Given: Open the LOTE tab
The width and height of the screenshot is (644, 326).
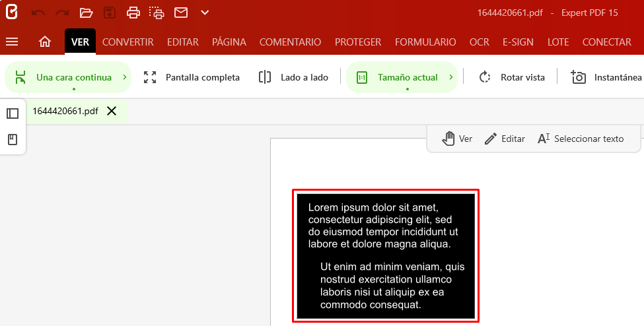Looking at the screenshot, I should click(x=558, y=42).
